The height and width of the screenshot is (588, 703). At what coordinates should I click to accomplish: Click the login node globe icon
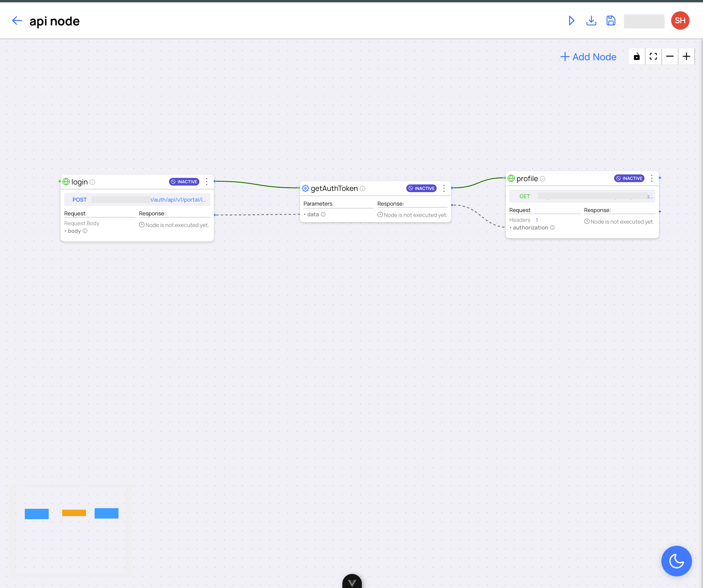pos(66,182)
